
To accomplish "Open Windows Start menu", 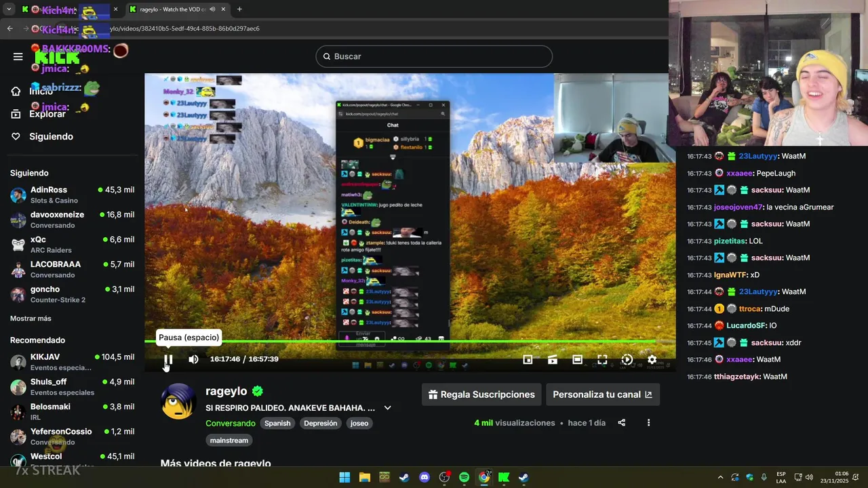I will [344, 477].
